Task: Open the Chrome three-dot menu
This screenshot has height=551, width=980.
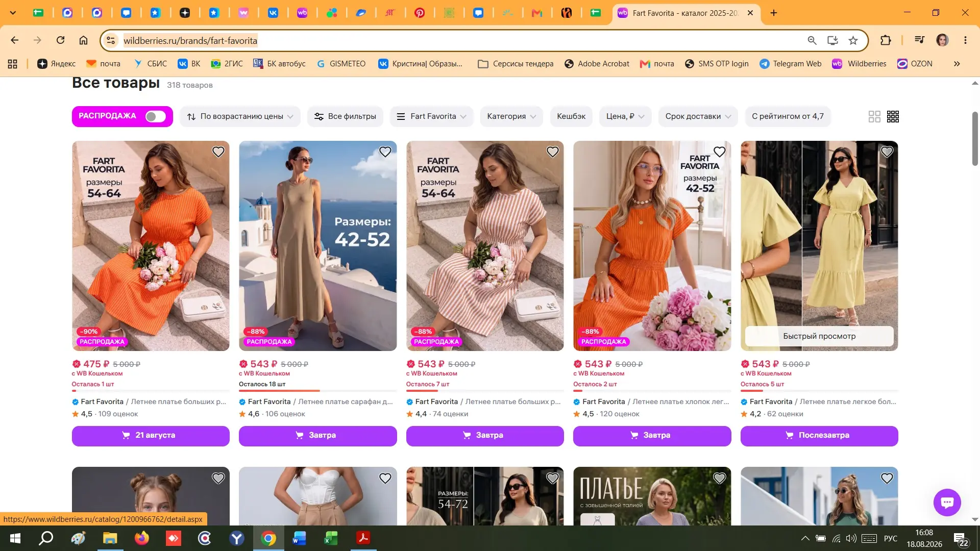Action: point(965,40)
